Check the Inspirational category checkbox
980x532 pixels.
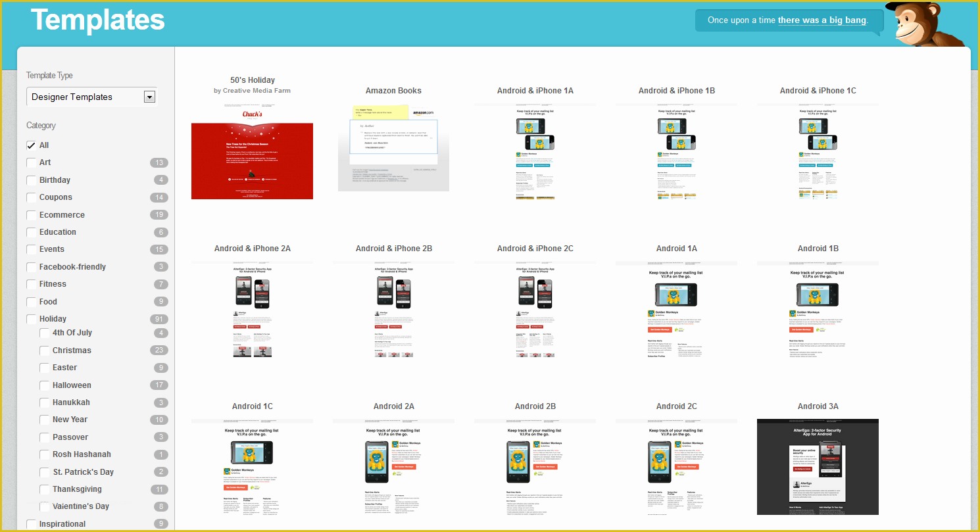point(31,524)
